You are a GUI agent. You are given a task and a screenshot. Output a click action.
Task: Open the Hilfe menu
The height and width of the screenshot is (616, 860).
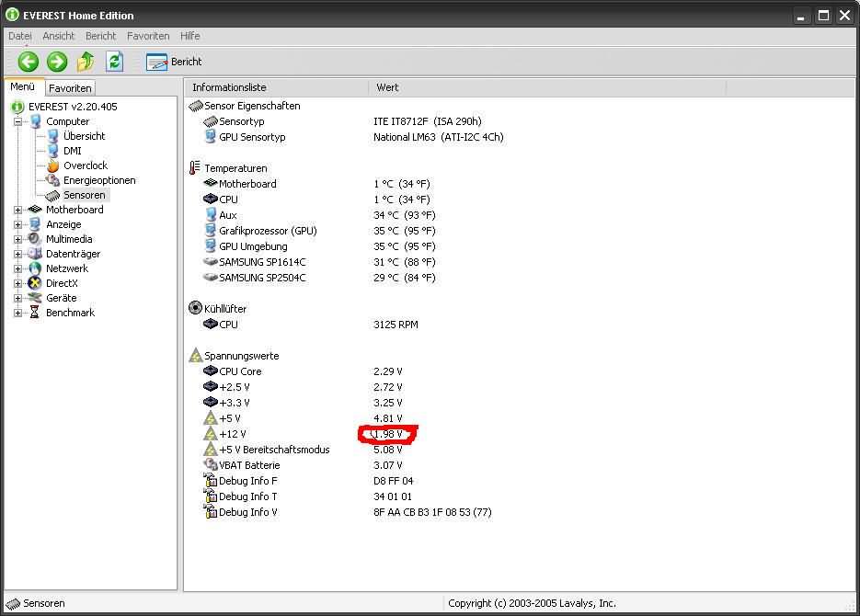click(189, 36)
